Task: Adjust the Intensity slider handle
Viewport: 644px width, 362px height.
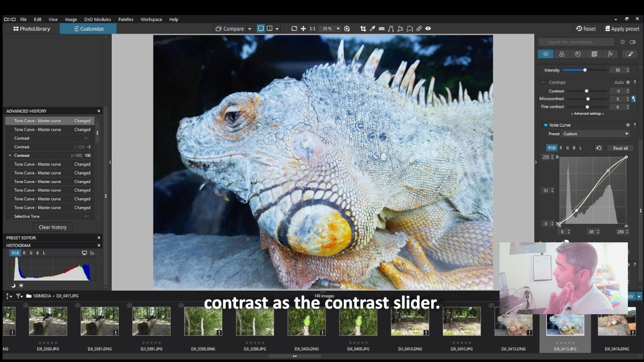Action: [x=585, y=70]
